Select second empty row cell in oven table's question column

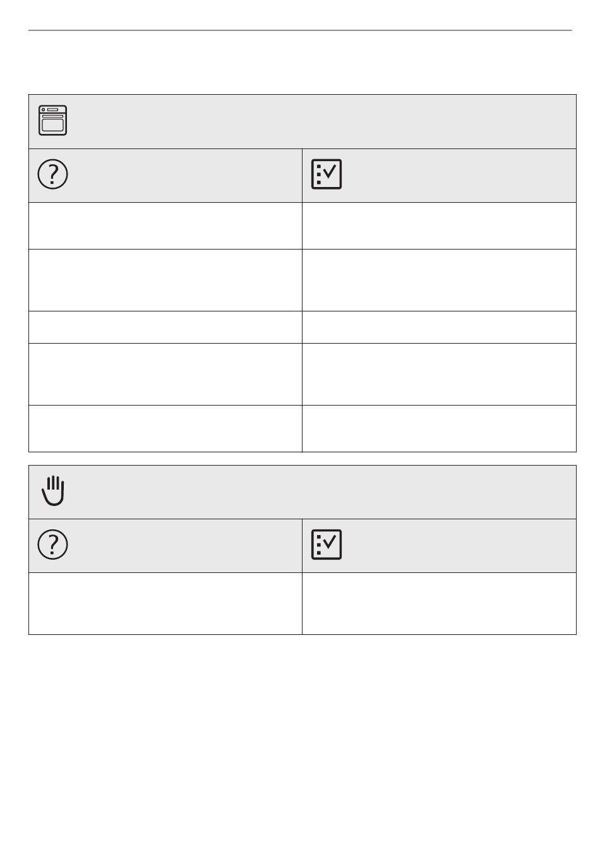point(165,280)
